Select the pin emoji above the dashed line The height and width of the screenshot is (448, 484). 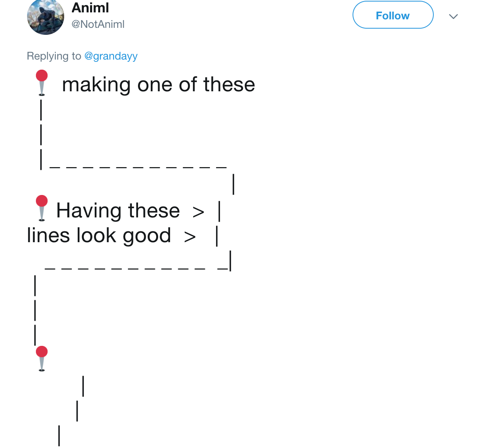(41, 82)
